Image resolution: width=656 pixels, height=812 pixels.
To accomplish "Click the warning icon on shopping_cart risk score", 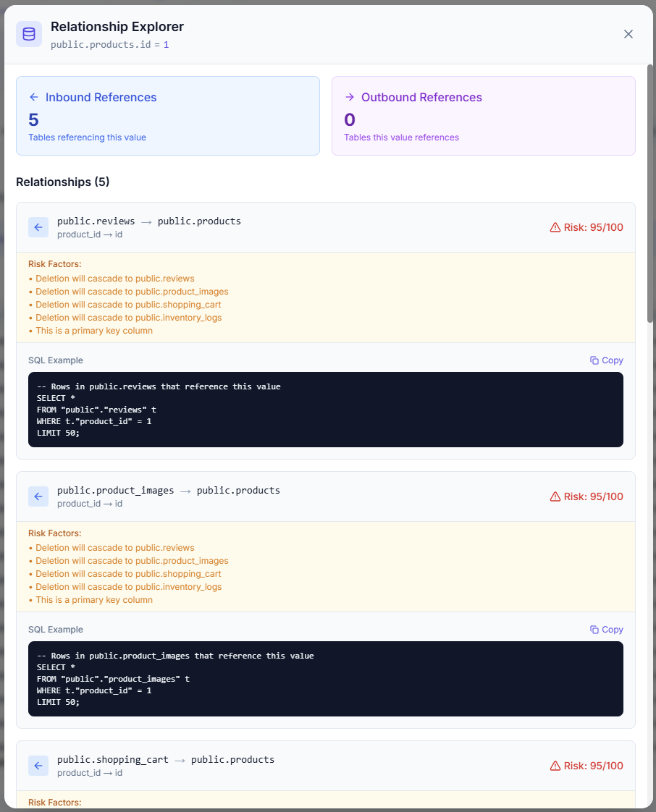I will (x=555, y=766).
